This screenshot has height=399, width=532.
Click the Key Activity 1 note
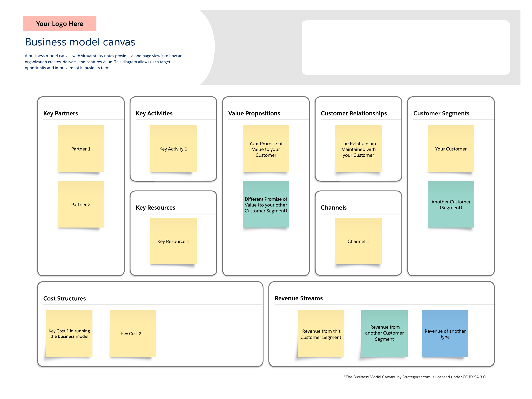pyautogui.click(x=173, y=148)
